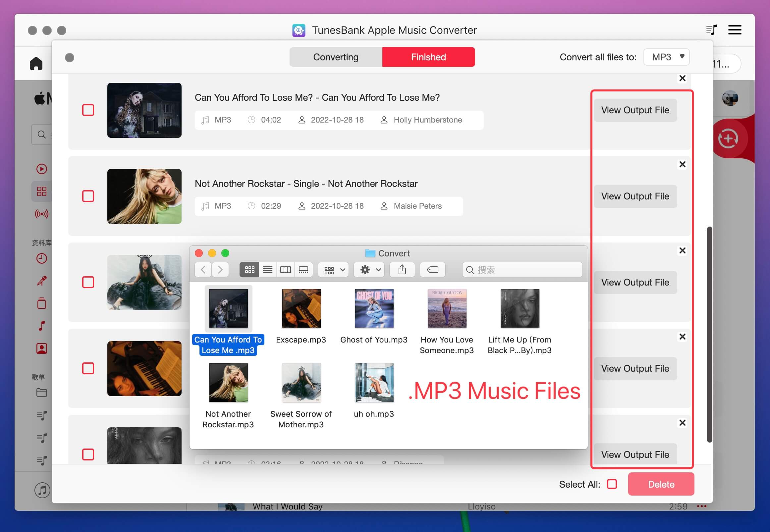Viewport: 770px width, 532px height.
Task: Open Listen Now sidebar play icon
Action: pos(42,169)
